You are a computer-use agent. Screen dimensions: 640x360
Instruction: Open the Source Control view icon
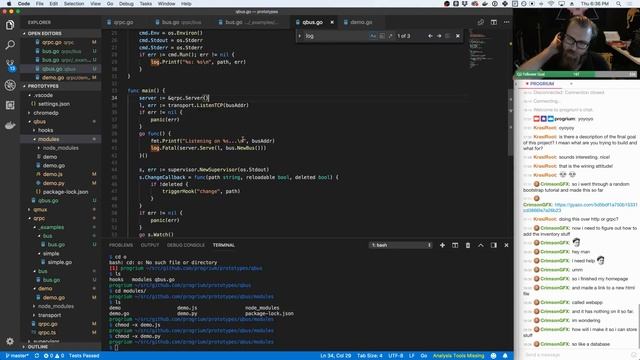(x=10, y=65)
